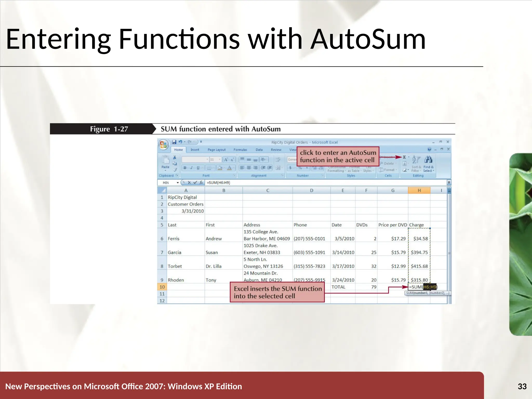The width and height of the screenshot is (532, 399).
Task: Toggle Bold formatting
Action: pos(185,168)
